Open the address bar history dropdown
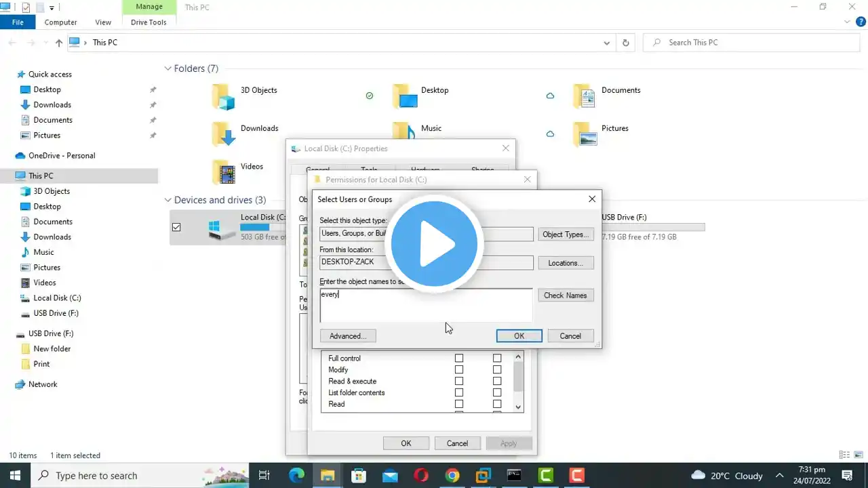 [x=606, y=43]
